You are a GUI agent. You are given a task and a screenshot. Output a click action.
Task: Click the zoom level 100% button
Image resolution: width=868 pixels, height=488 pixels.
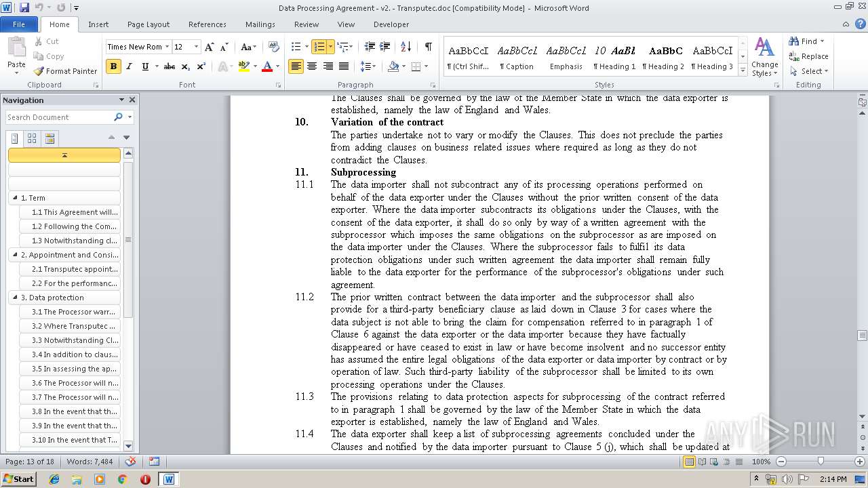pyautogui.click(x=761, y=462)
